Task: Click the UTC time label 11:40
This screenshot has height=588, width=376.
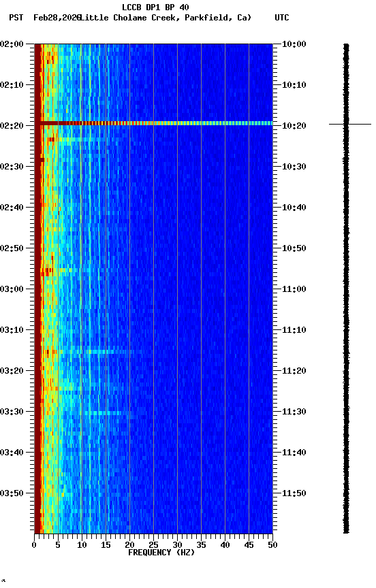Action: 294,453
